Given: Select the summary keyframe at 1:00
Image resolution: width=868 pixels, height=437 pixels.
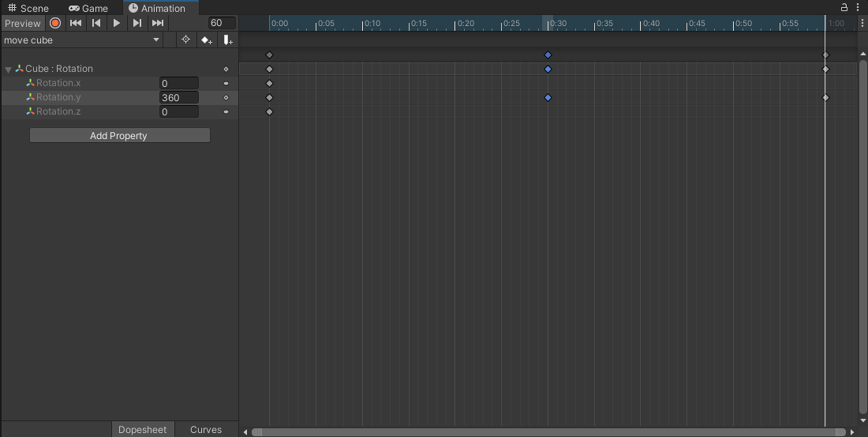Looking at the screenshot, I should (826, 55).
